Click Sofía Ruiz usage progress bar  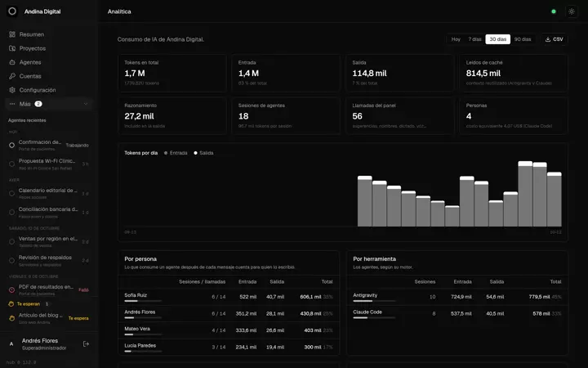[x=143, y=301]
